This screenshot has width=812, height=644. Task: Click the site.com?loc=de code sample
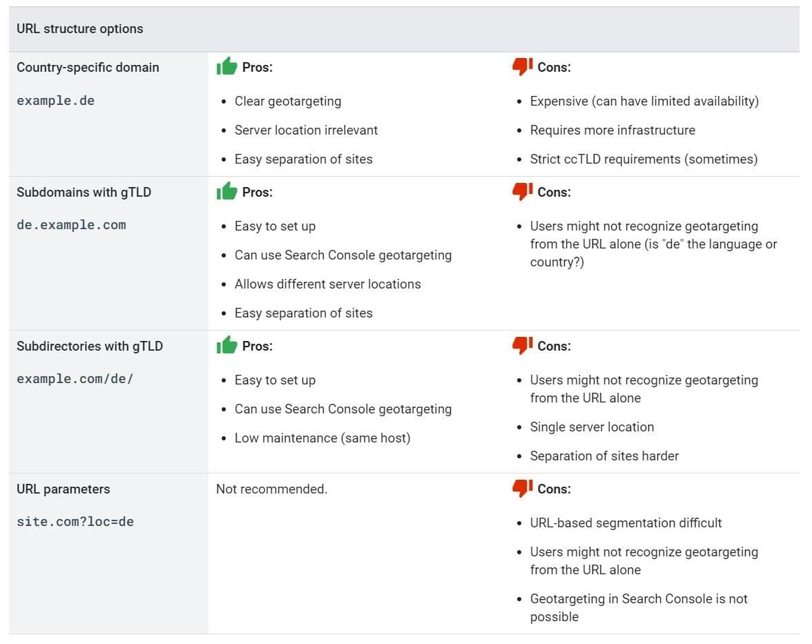pos(75,522)
